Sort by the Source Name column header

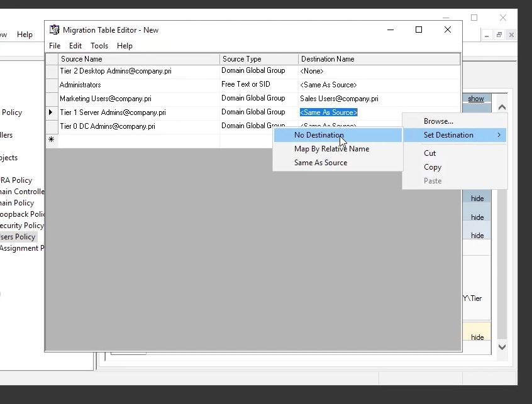[138, 59]
